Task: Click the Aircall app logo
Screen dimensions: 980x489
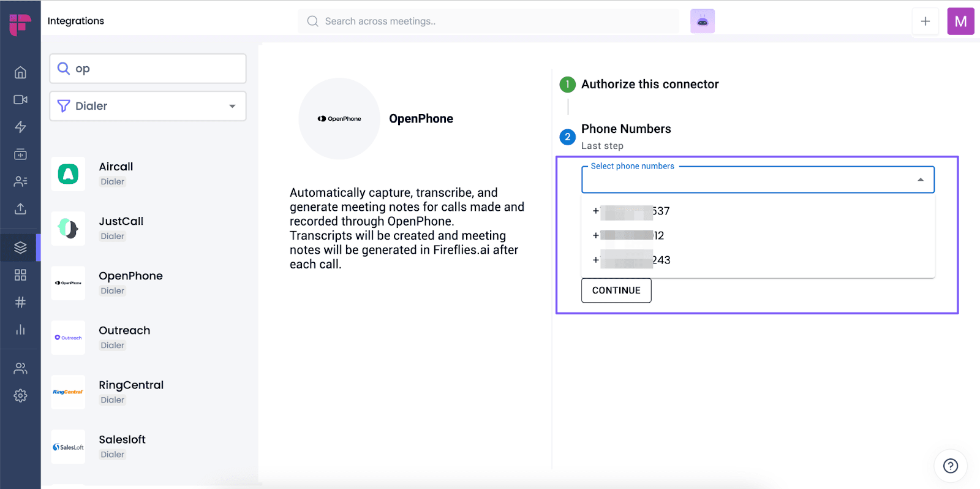Action: 68,174
